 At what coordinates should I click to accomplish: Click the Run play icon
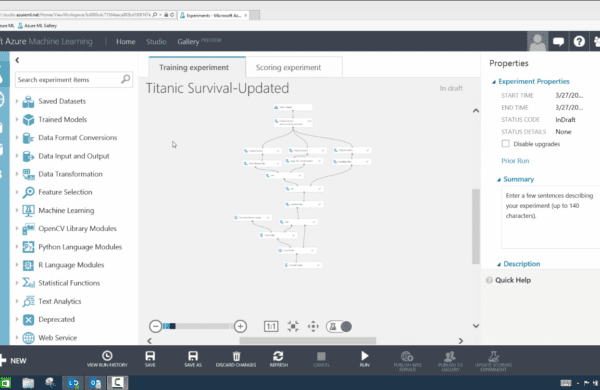pos(364,356)
